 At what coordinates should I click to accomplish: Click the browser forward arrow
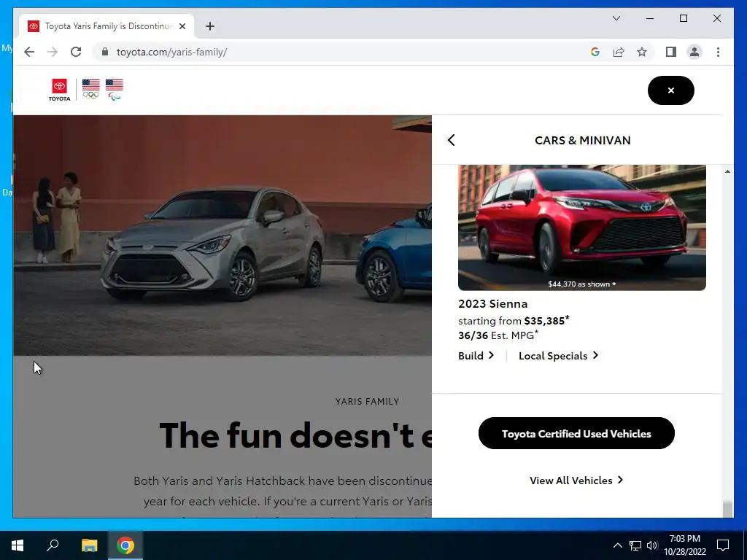(x=53, y=52)
